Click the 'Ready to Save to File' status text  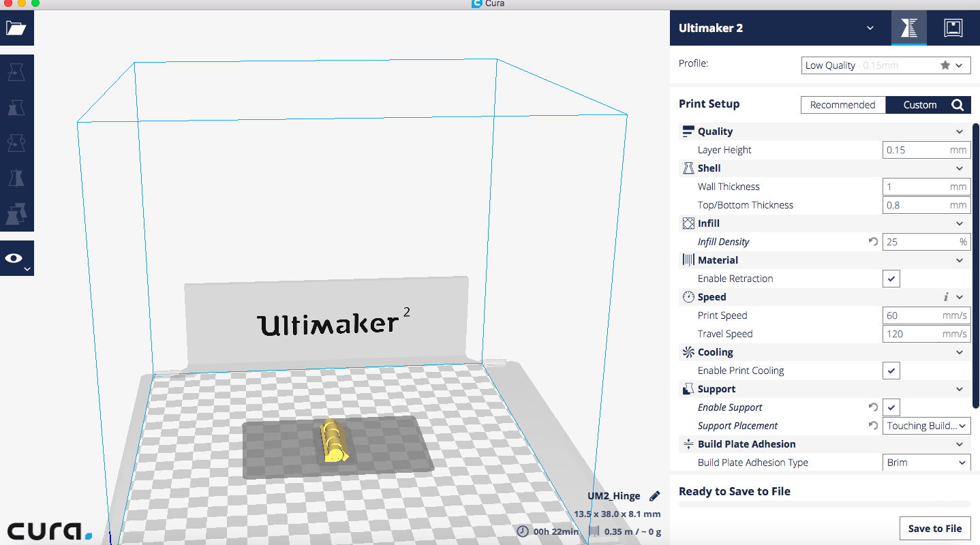735,491
